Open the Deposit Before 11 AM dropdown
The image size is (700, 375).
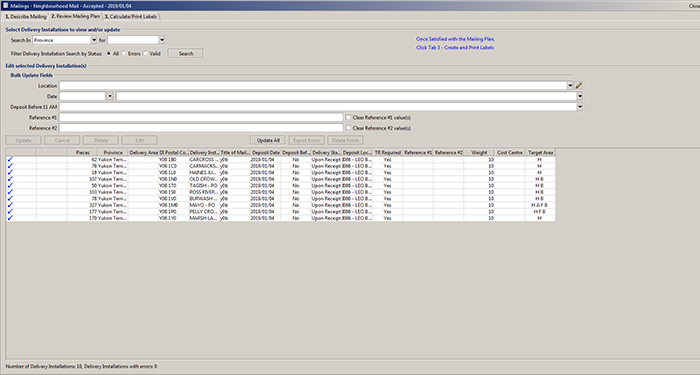[579, 107]
